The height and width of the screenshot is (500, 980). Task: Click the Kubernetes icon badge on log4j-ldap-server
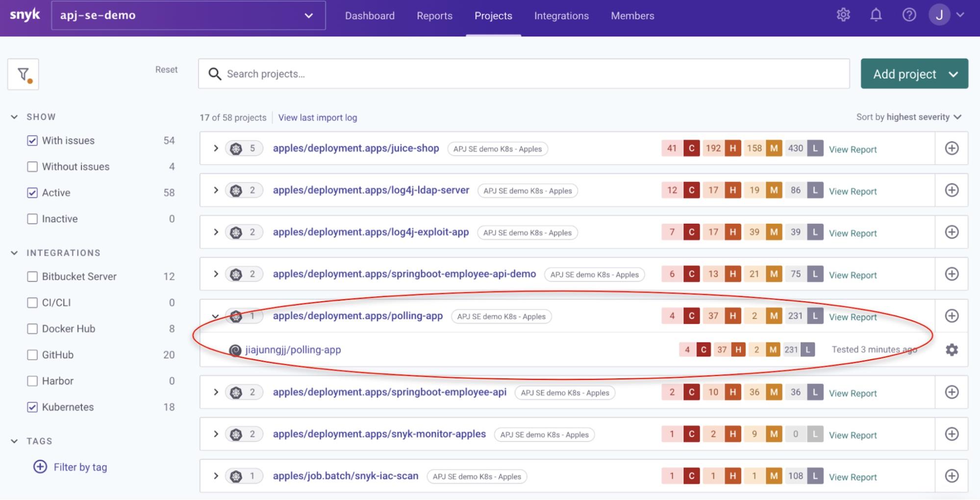click(x=244, y=190)
